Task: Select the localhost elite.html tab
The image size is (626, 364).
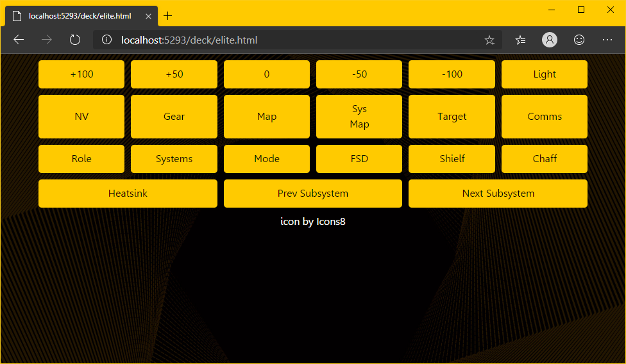Action: [x=80, y=15]
